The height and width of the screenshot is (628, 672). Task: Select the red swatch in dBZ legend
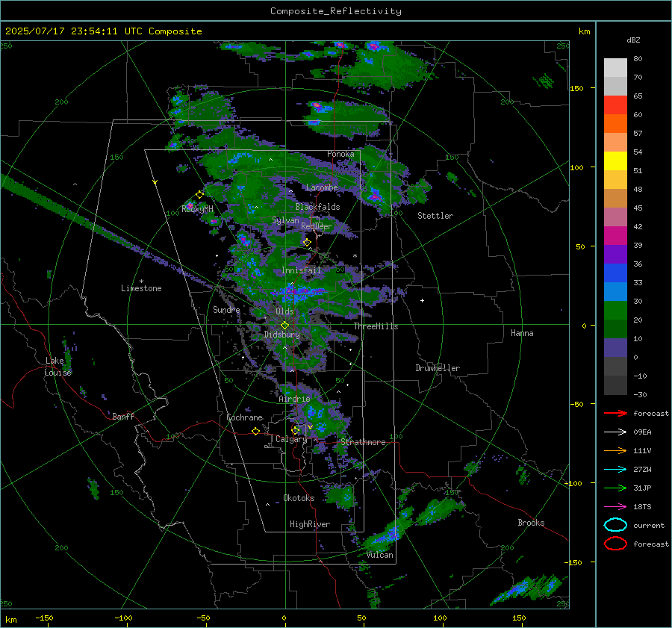(615, 105)
